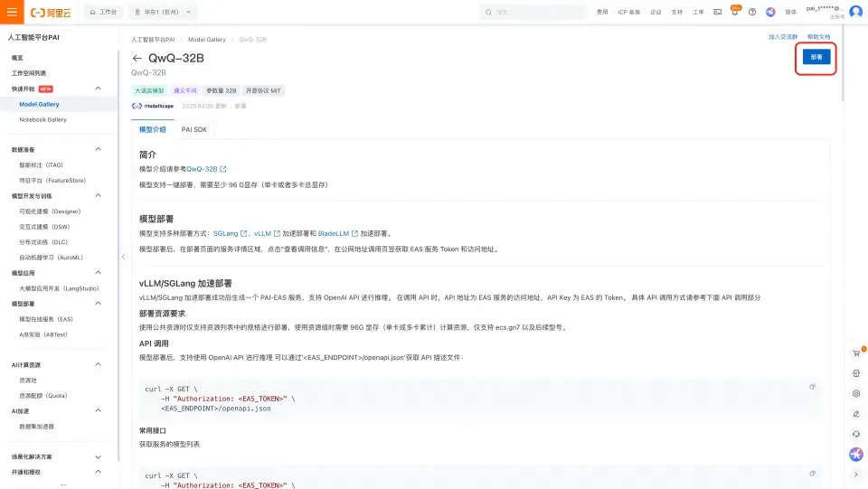Focus the top search field
Screen dimensions: 868x489
[533, 12]
